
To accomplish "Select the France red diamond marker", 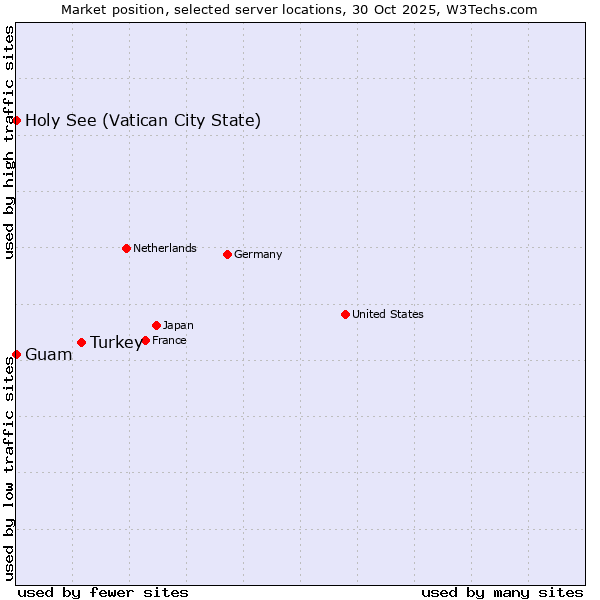I will pos(145,340).
